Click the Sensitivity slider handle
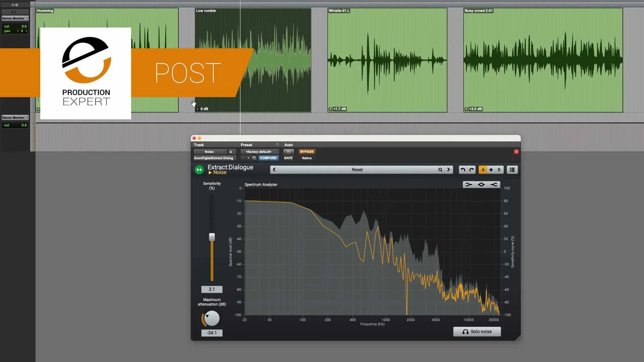Screen dimensions: 644x362 click(212, 237)
